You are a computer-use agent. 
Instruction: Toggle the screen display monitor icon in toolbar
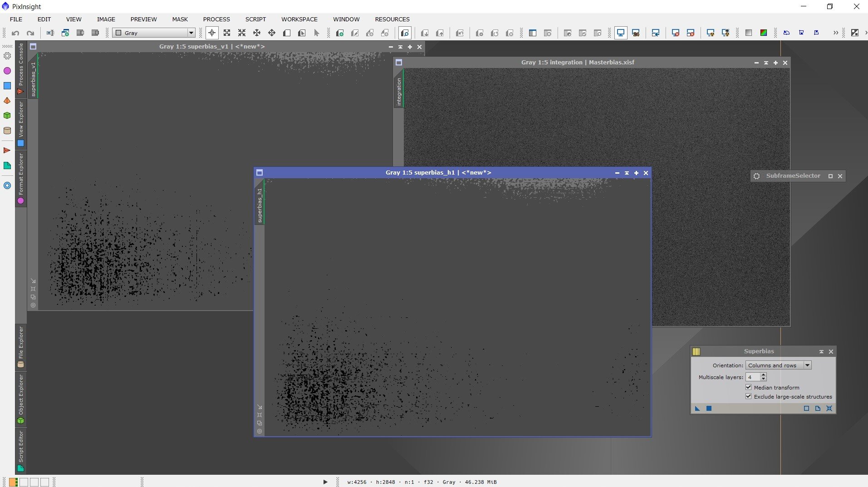coord(621,33)
